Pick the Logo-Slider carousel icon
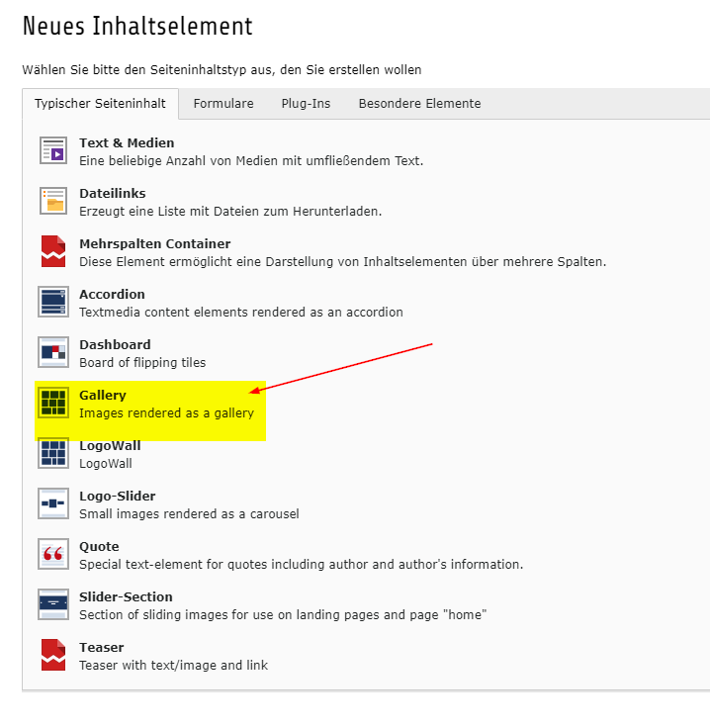 (53, 503)
